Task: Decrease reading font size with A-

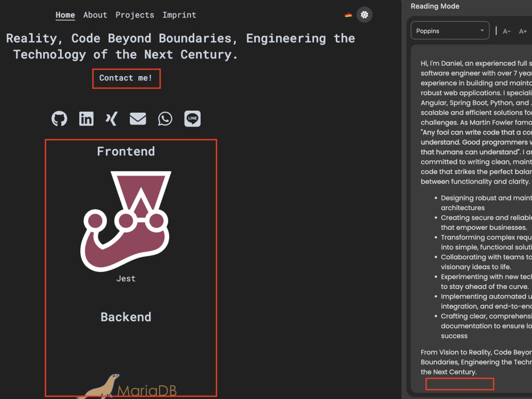Action: click(x=506, y=31)
